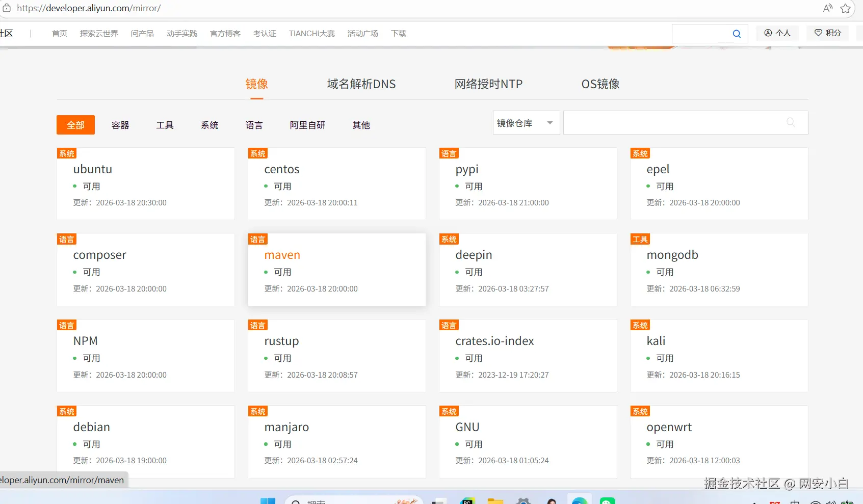Screen dimensions: 863x504
Task: Open the 积分 points button
Action: 827,33
